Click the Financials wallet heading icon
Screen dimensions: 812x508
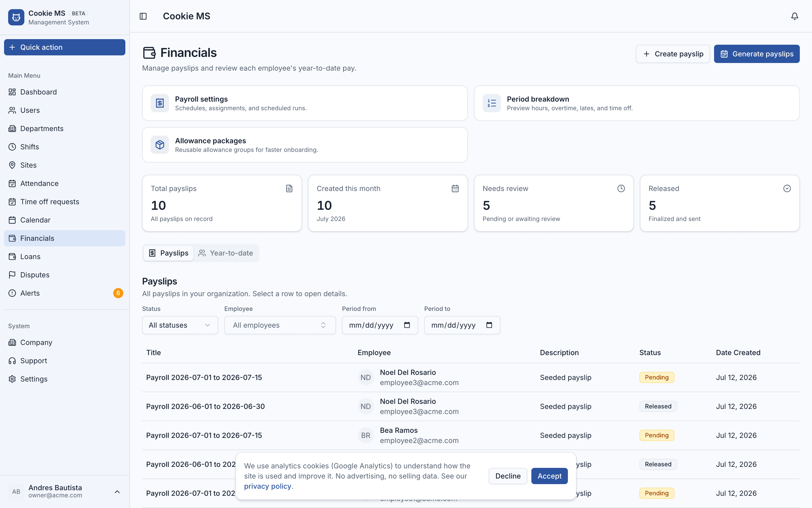click(149, 53)
